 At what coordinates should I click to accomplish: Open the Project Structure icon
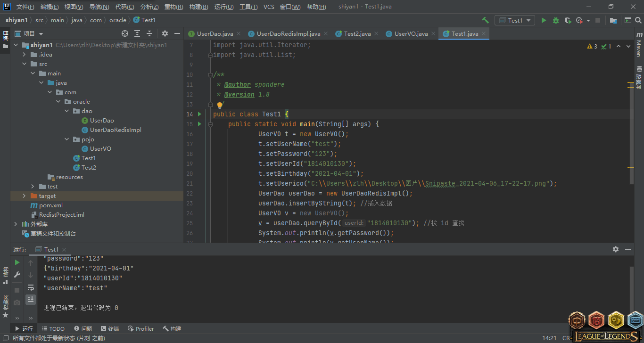coord(613,20)
